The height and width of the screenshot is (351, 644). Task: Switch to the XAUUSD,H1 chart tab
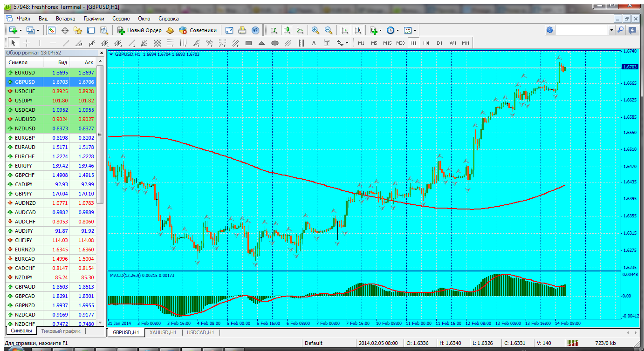pos(163,332)
